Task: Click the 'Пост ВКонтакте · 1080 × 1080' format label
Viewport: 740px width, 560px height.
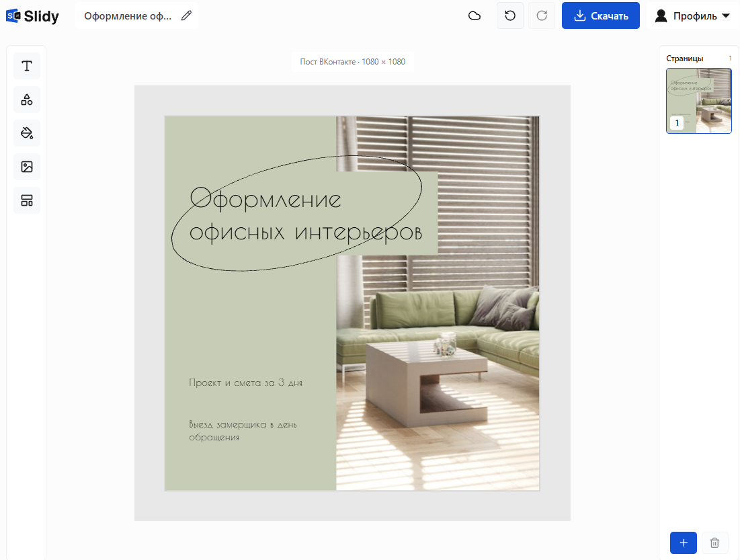Action: (x=353, y=62)
